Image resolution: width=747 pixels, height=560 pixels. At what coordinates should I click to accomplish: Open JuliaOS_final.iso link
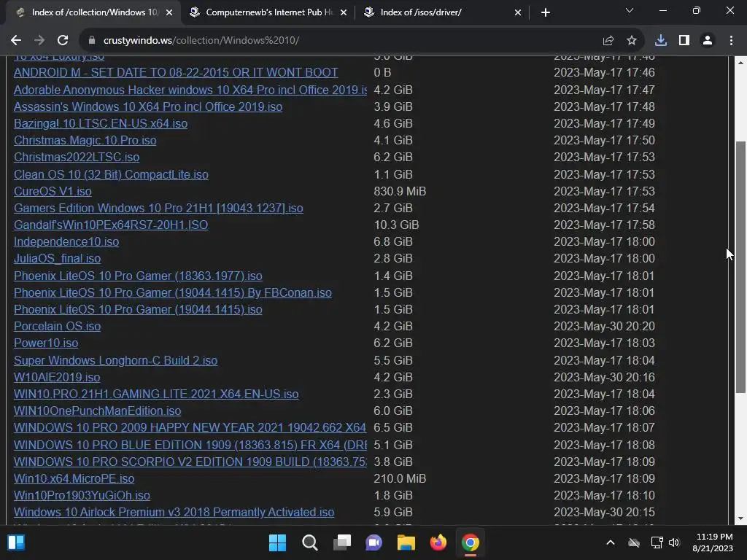pyautogui.click(x=57, y=259)
